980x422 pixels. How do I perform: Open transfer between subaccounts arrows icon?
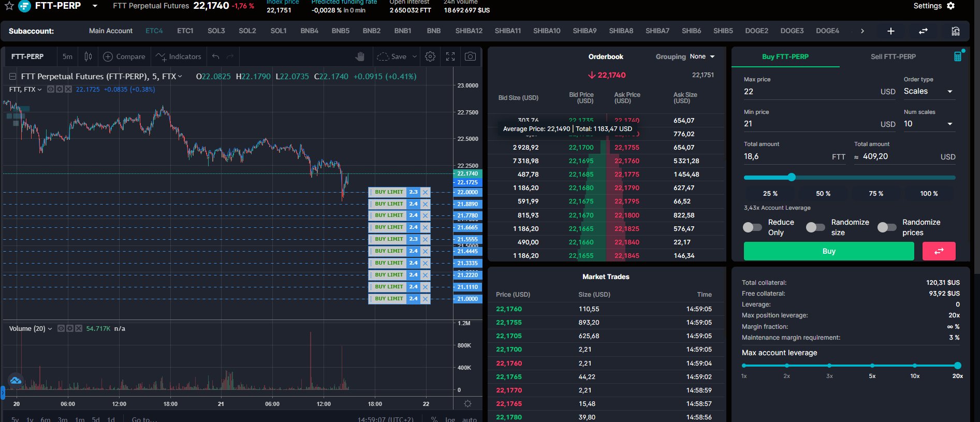click(923, 31)
